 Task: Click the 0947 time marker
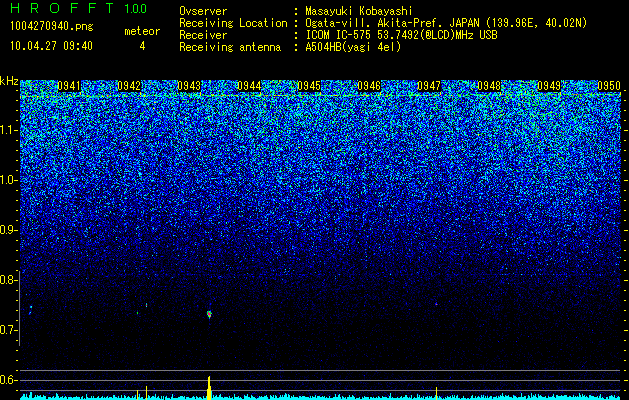coord(429,86)
